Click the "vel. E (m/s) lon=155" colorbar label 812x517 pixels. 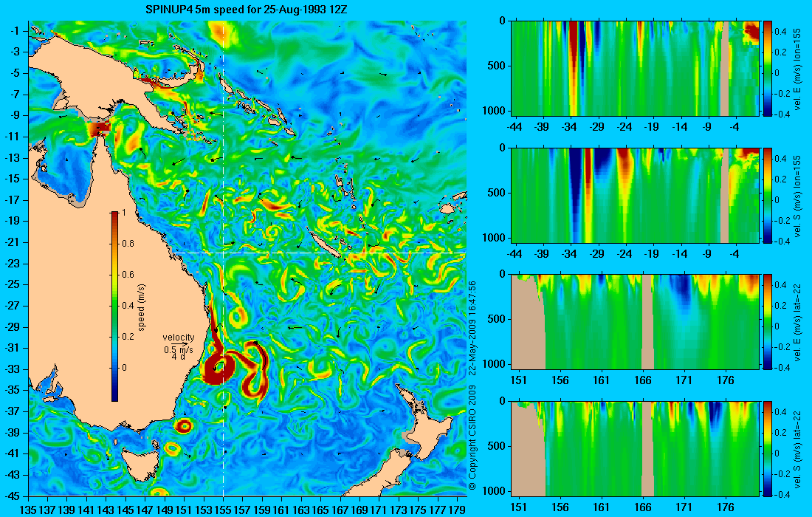(x=797, y=69)
